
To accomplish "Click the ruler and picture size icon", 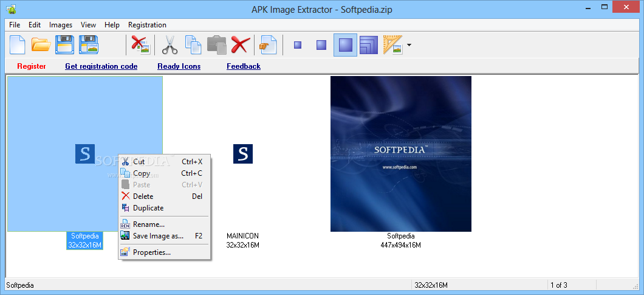I will pyautogui.click(x=392, y=45).
